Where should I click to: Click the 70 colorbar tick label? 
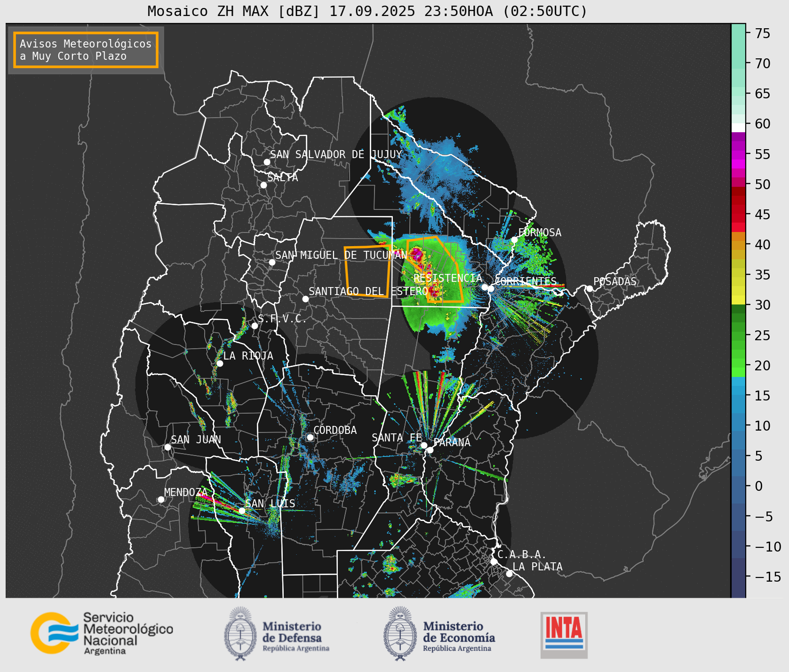(x=763, y=64)
